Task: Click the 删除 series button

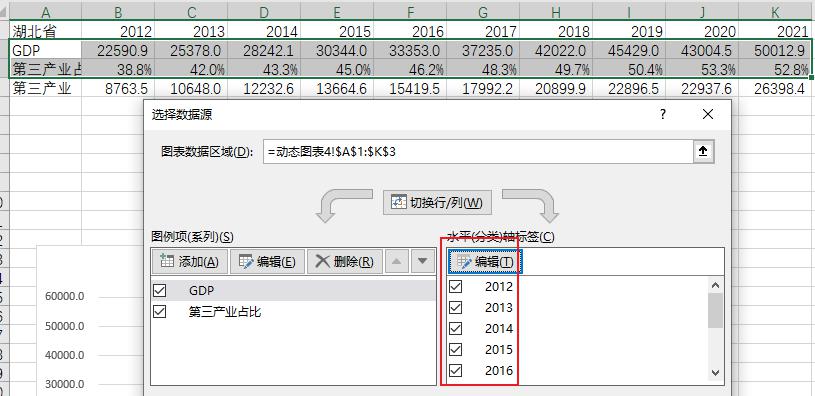Action: pos(345,261)
